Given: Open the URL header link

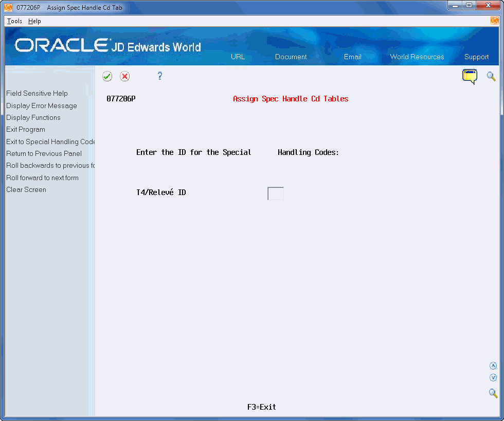Looking at the screenshot, I should [x=238, y=57].
